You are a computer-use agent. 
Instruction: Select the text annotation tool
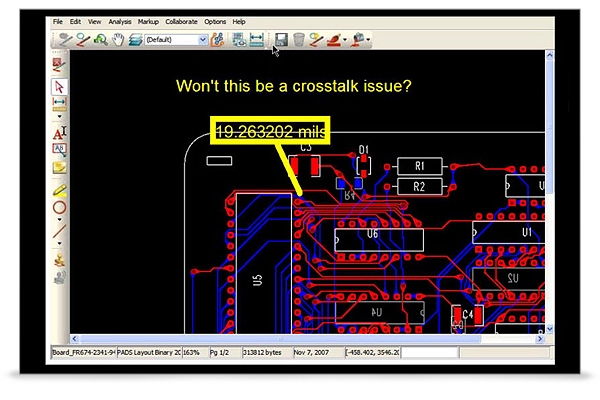(58, 132)
